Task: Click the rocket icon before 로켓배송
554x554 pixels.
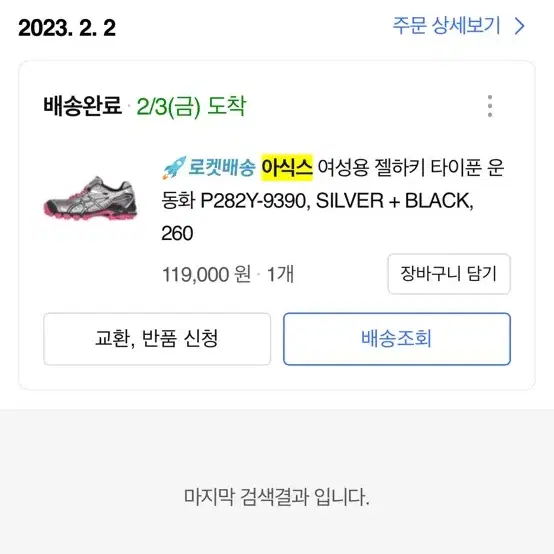Action: [x=174, y=168]
